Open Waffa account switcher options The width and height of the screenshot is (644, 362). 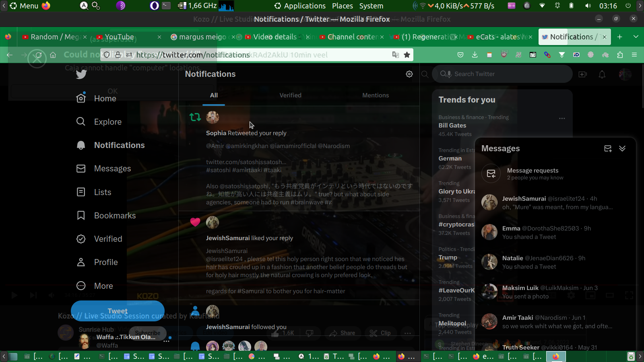[167, 341]
